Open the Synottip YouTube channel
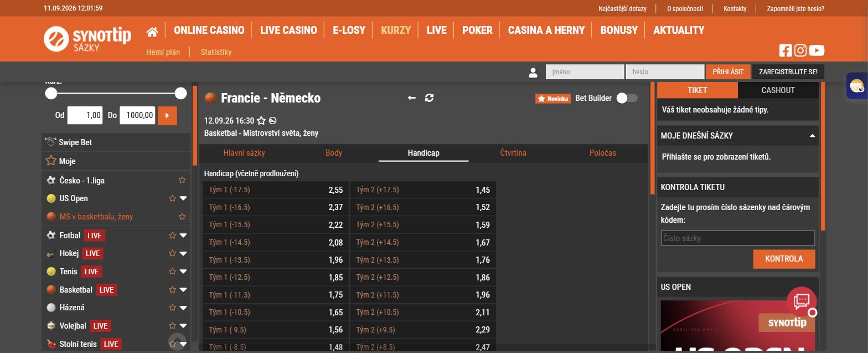 click(817, 50)
